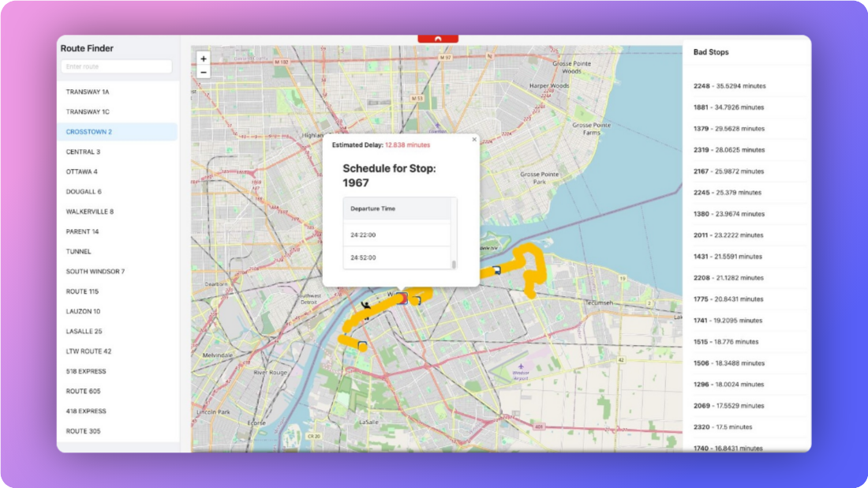Select CROSSTOWN 2 route

(89, 132)
